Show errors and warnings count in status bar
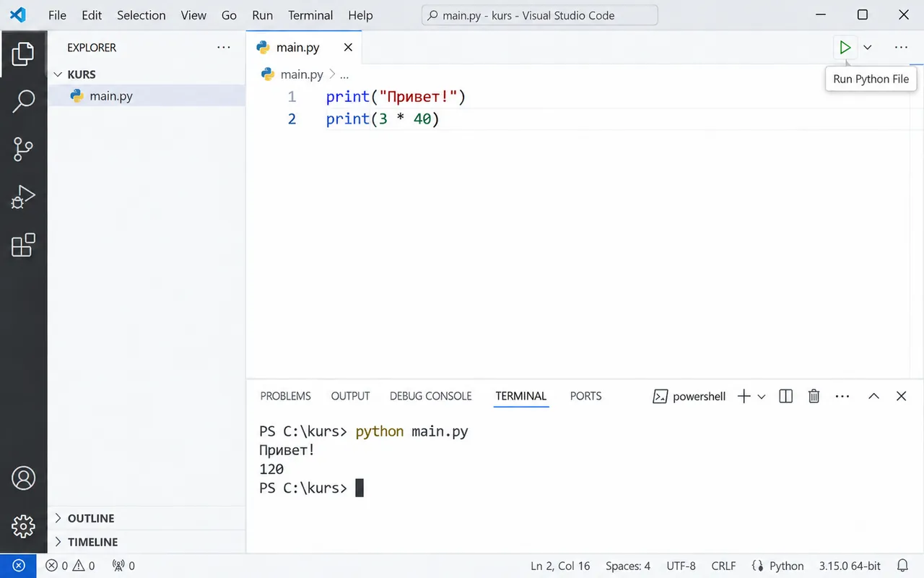The image size is (924, 578). (x=70, y=566)
